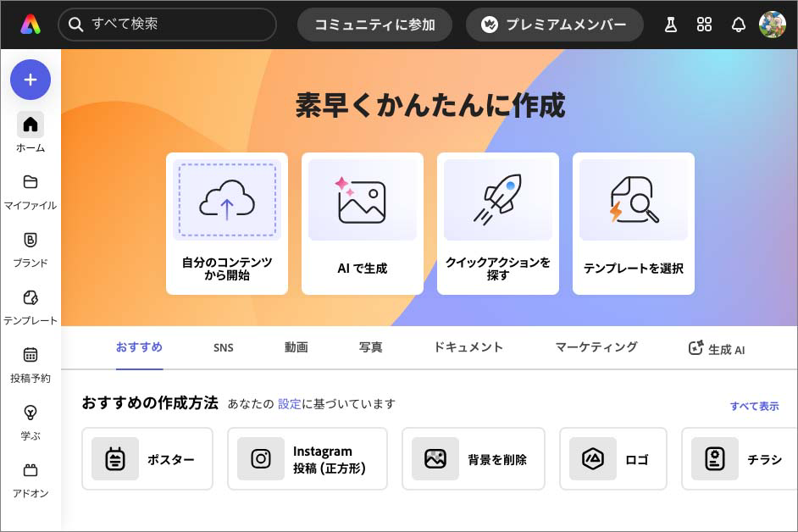Click すべて表示 to show all methods
This screenshot has height=532, width=798.
755,406
